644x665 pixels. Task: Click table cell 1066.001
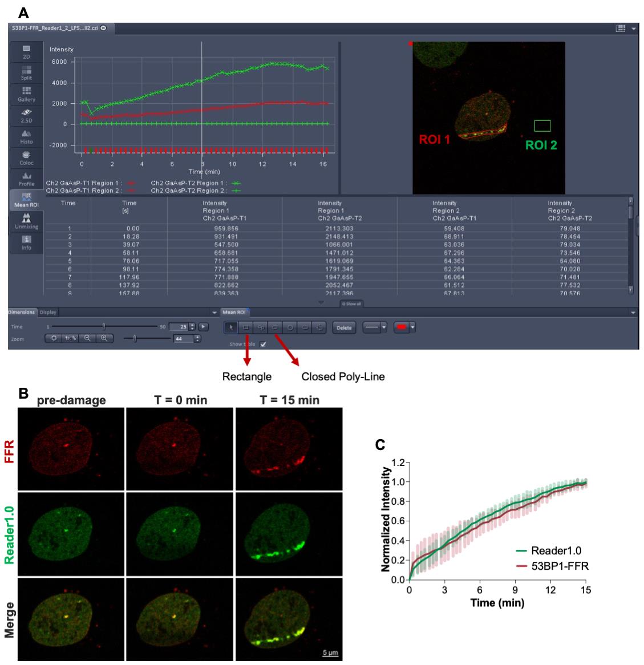coord(339,245)
